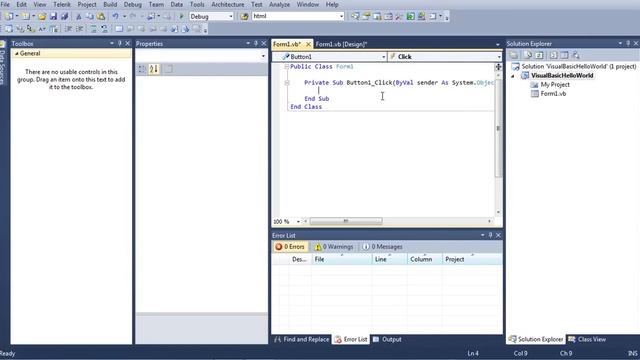Click the code editor vertical scrollbar
Viewport: 640px width, 360px height.
pyautogui.click(x=498, y=128)
